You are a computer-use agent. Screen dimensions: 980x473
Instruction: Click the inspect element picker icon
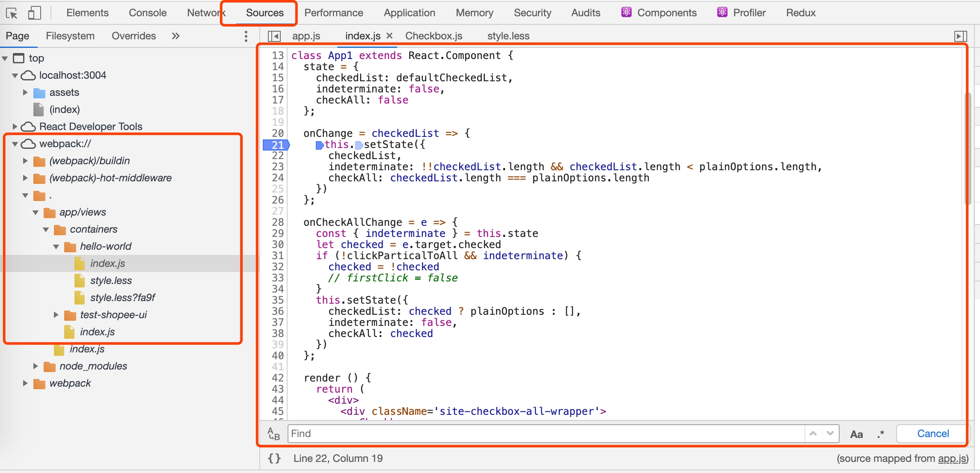[x=12, y=13]
